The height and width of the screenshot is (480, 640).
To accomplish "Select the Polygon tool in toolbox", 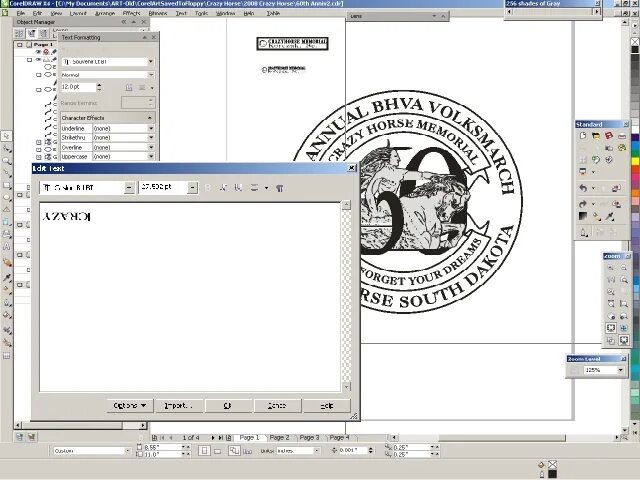I will (7, 210).
